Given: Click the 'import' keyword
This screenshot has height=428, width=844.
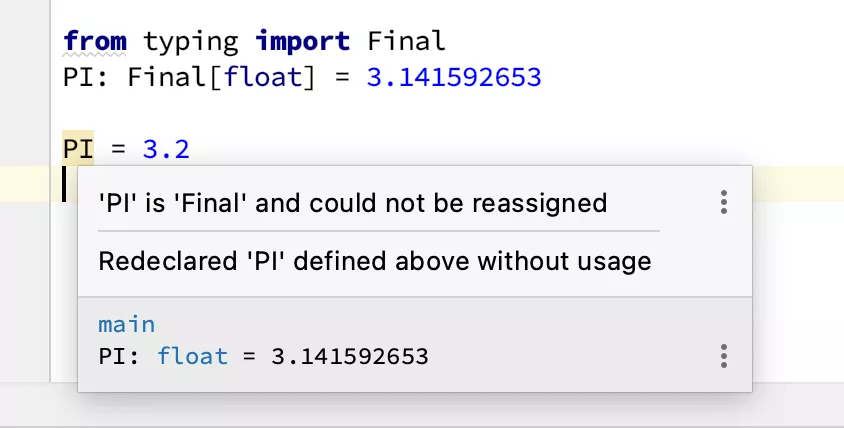Looking at the screenshot, I should (303, 42).
